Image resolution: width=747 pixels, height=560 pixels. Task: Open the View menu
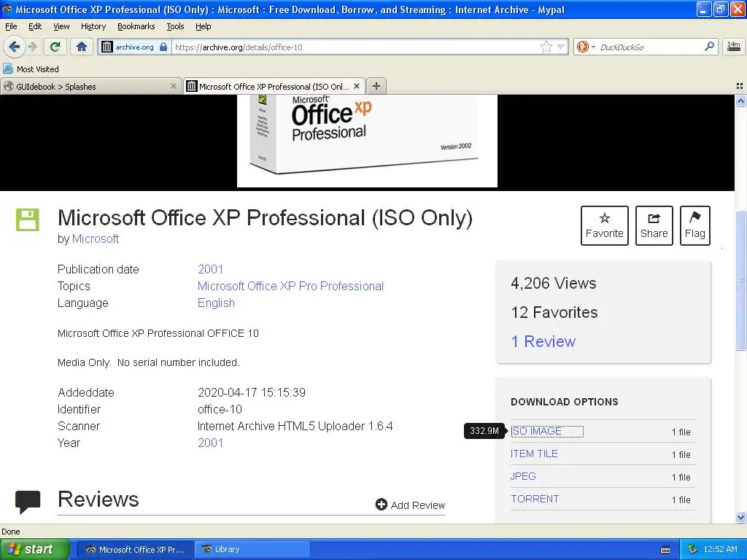click(x=61, y=26)
